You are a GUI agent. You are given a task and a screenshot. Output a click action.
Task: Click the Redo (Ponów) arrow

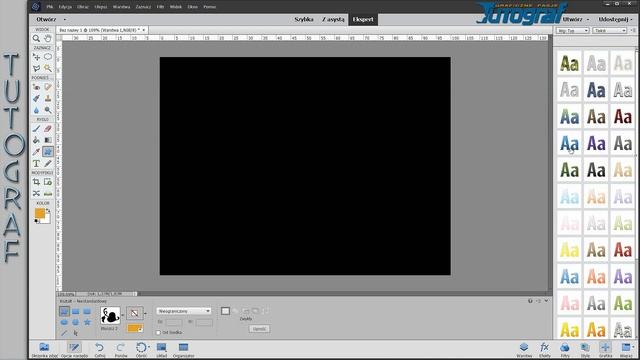[120, 349]
